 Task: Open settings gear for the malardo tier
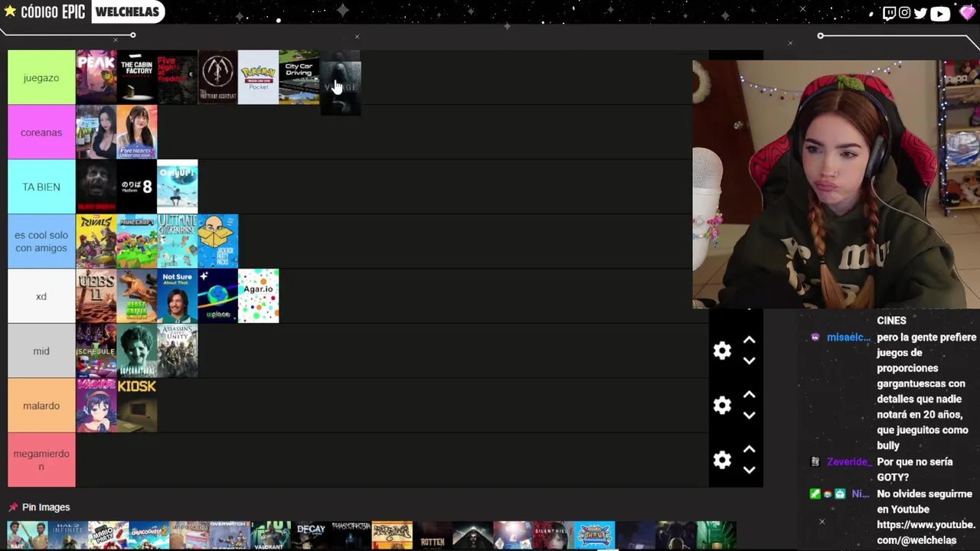pyautogui.click(x=722, y=406)
